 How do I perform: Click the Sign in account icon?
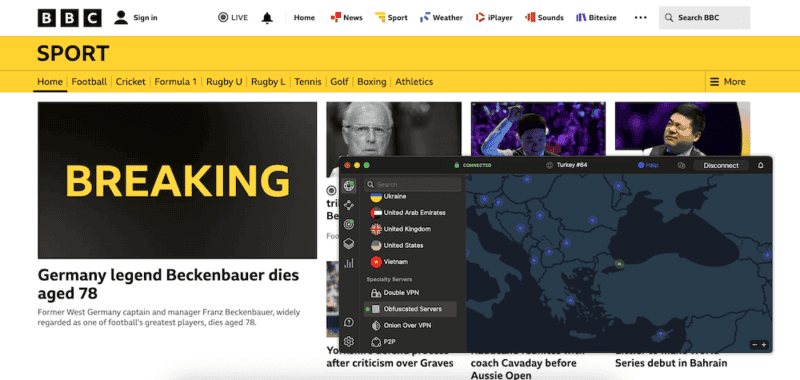pos(121,18)
